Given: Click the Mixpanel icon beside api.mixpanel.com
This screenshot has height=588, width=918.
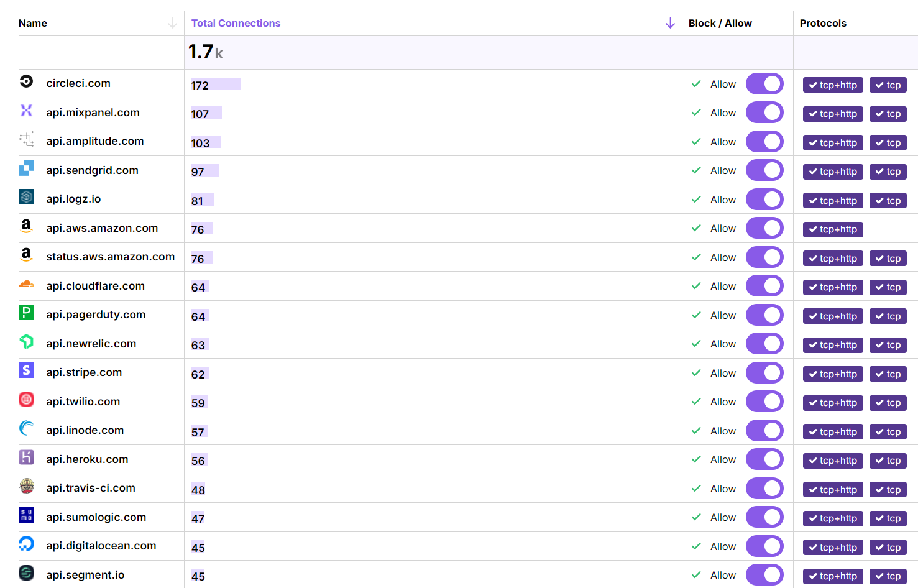Looking at the screenshot, I should 26,111.
